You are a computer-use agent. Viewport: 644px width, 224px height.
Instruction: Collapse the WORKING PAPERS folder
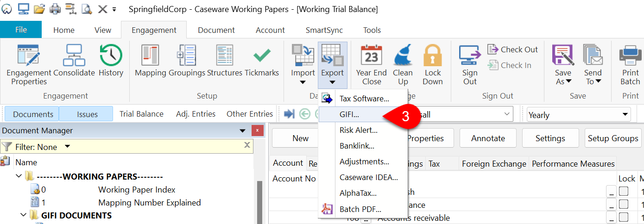coord(19,176)
